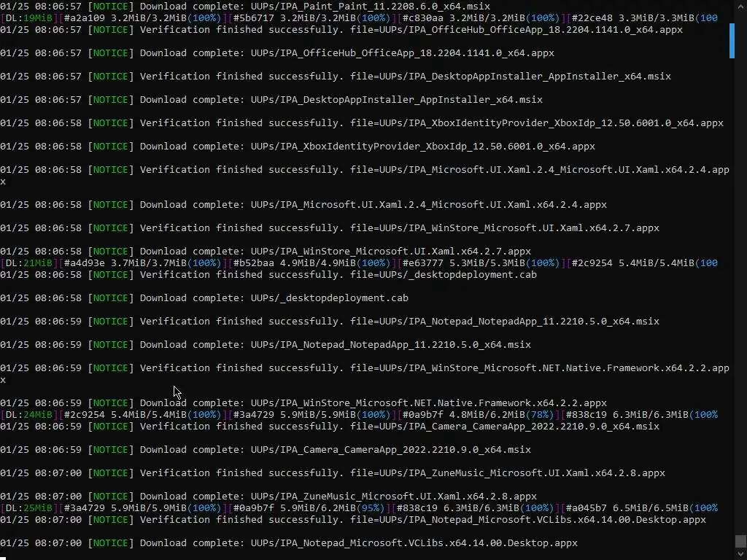Click the Download complete line for NotepadApp_11.2210.5.0 msix

tap(266, 345)
